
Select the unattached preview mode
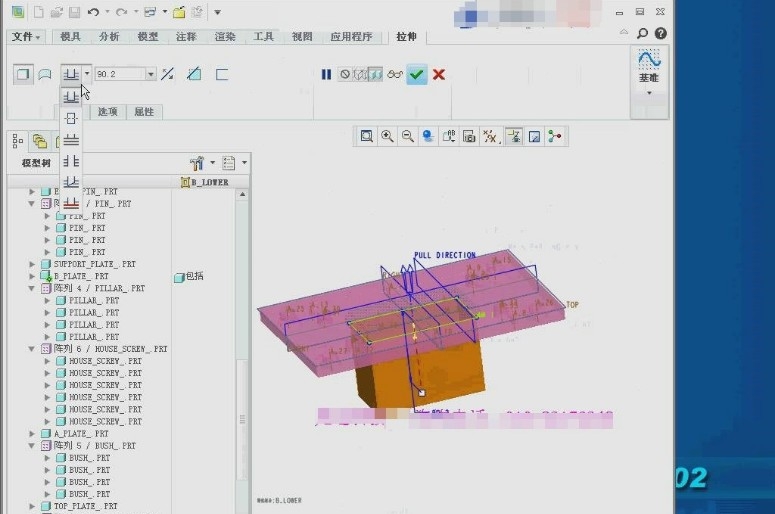click(360, 75)
